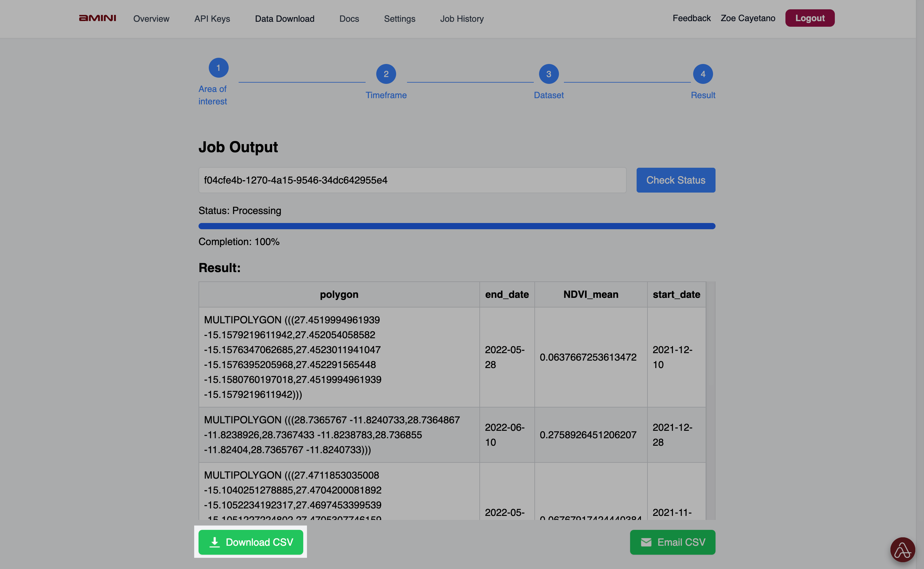Click the completion progress bar

coord(456,226)
